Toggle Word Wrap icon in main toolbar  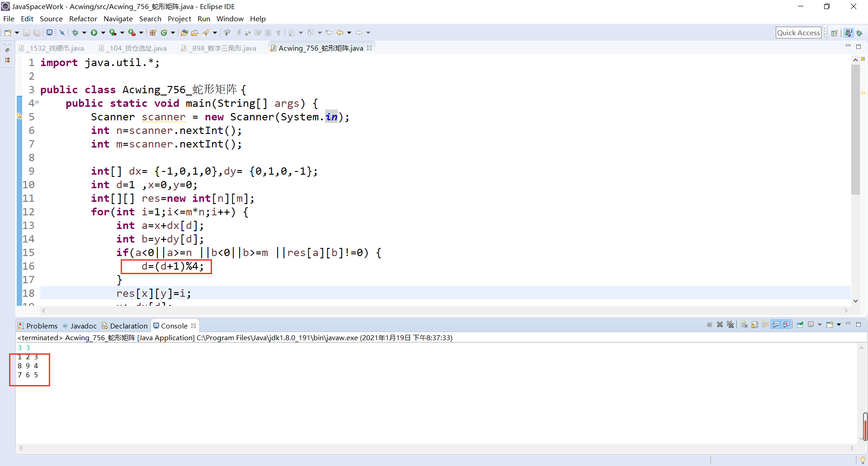[258, 33]
